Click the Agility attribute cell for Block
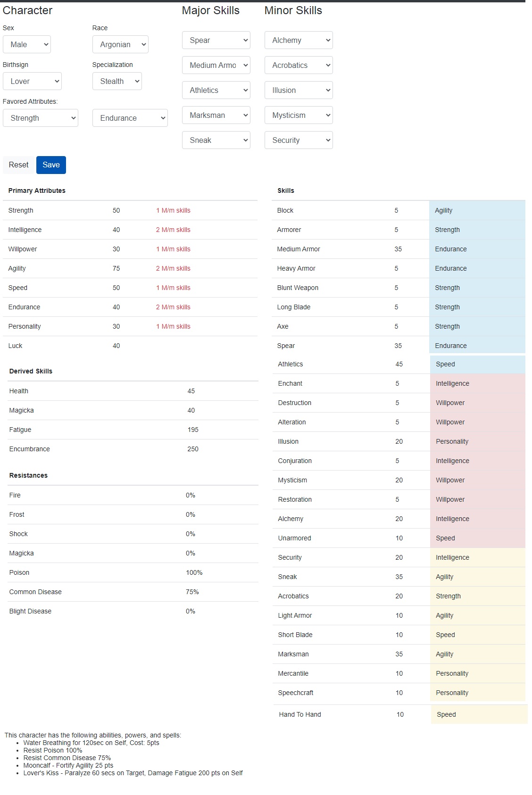Image resolution: width=532 pixels, height=795 pixels. pyautogui.click(x=477, y=210)
